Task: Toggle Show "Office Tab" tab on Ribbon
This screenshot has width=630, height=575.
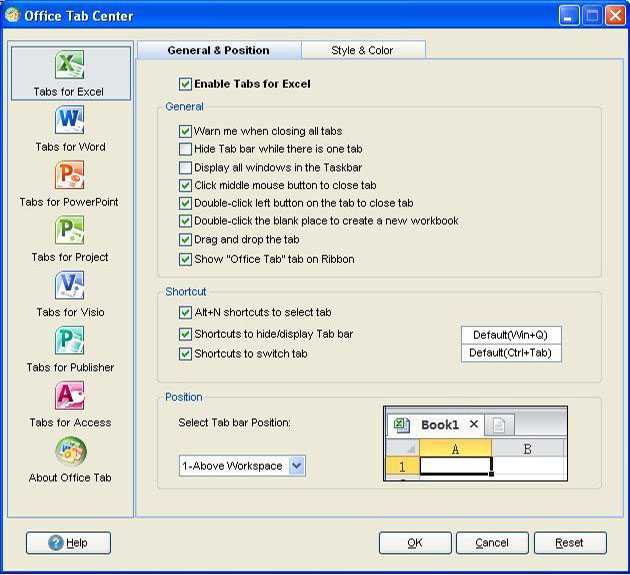Action: pos(185,259)
